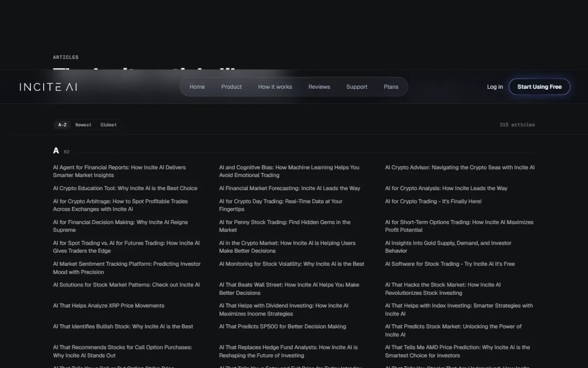
Task: Open AI for Financial Decision Making article
Action: (120, 226)
